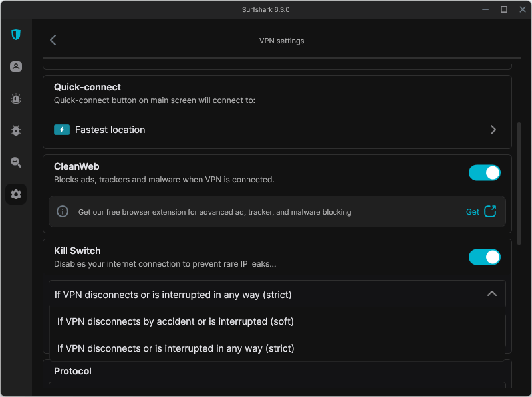Click the Get link for browser extension
The width and height of the screenshot is (532, 397).
(472, 212)
